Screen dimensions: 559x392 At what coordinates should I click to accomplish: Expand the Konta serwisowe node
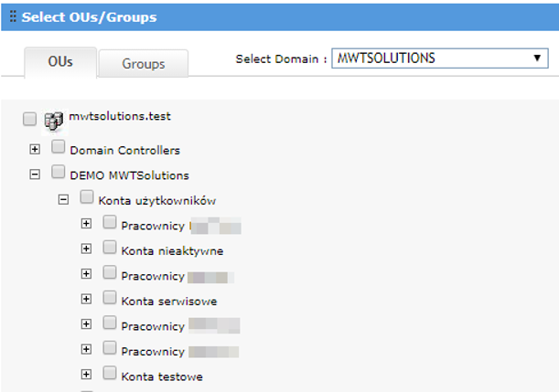tap(87, 299)
